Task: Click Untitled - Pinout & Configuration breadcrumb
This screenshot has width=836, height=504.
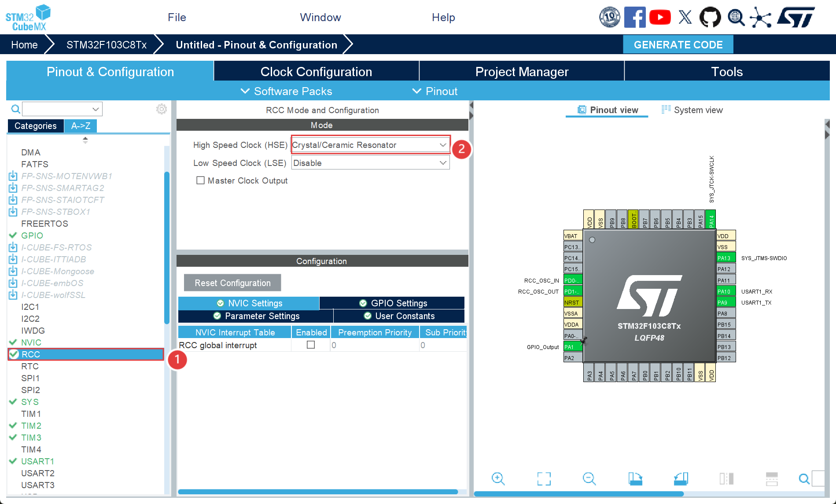Action: click(256, 45)
